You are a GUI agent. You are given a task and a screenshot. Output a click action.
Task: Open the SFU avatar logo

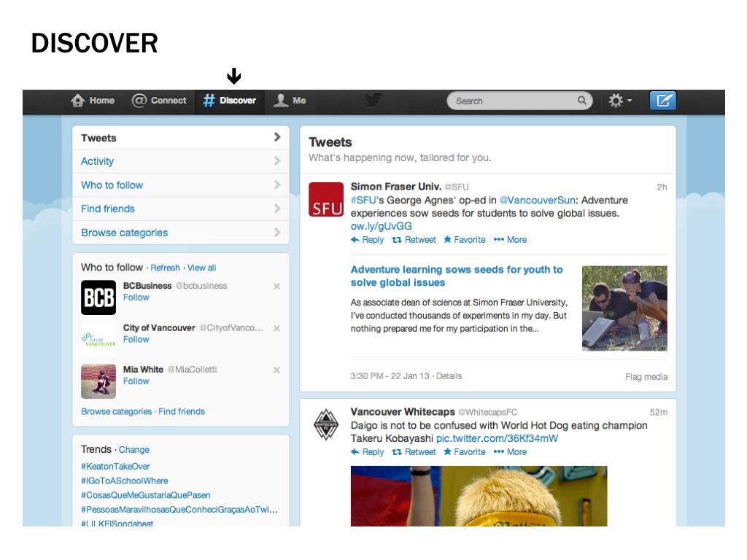(326, 200)
